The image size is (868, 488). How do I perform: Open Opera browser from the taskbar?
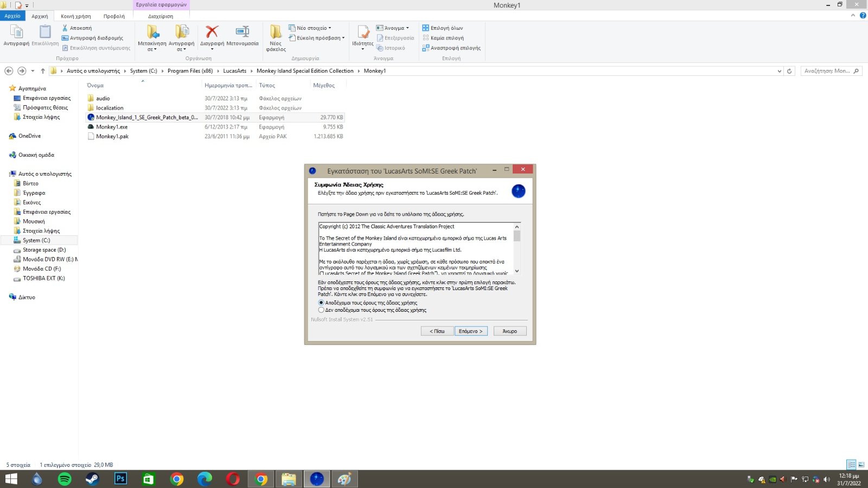point(233,479)
